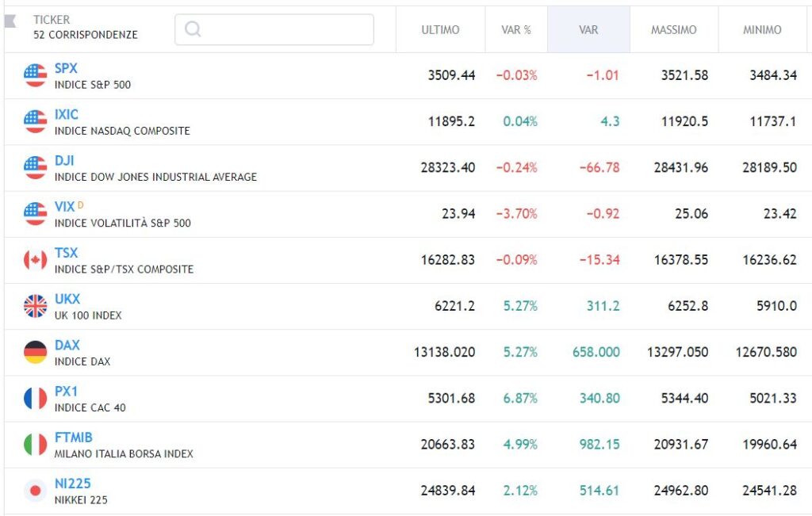
Task: Click 'MILANO ITALIA BORSA INDEX' description
Action: coord(124,454)
